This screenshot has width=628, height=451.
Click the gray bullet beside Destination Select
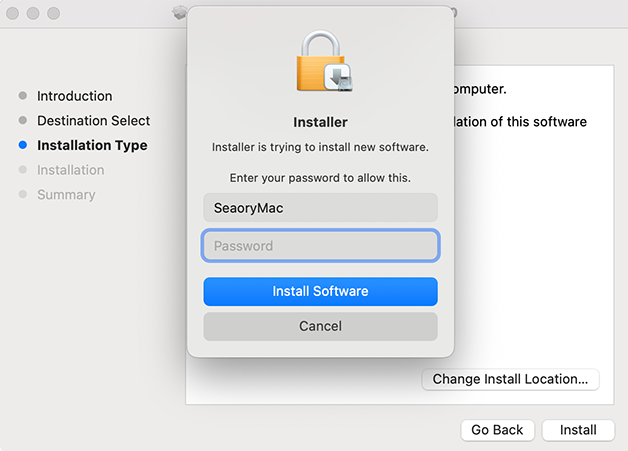[23, 121]
